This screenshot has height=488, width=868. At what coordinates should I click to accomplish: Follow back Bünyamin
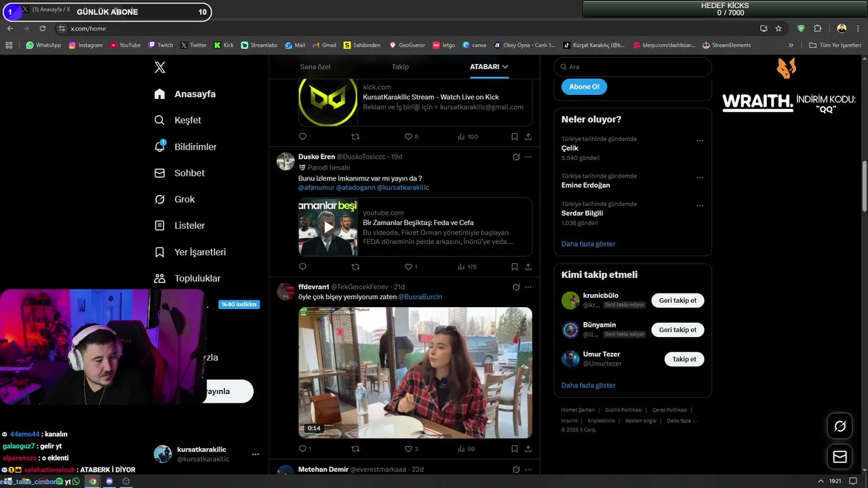click(677, 329)
